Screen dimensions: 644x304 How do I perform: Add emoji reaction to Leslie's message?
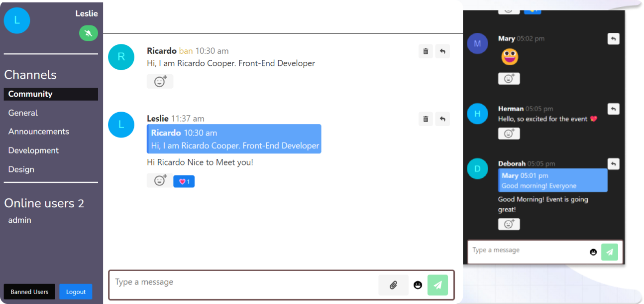point(160,180)
